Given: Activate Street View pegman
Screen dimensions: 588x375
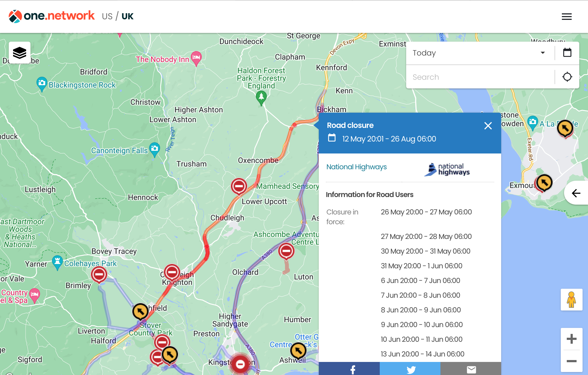Looking at the screenshot, I should tap(571, 300).
